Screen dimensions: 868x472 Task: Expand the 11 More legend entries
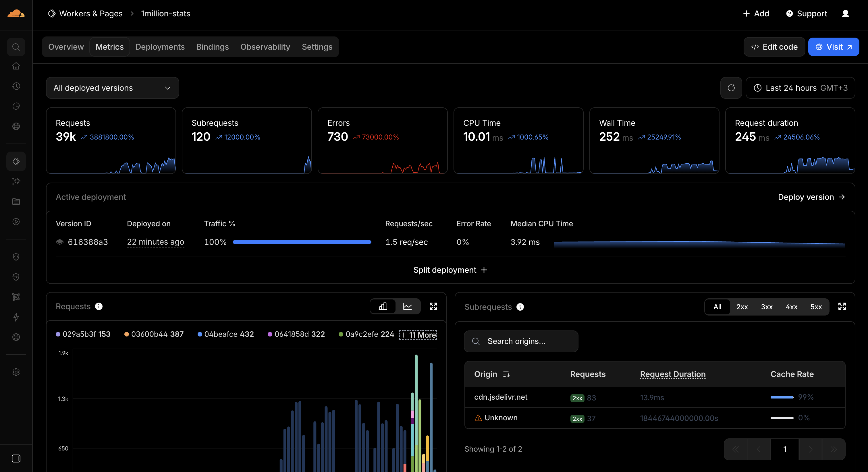click(418, 334)
